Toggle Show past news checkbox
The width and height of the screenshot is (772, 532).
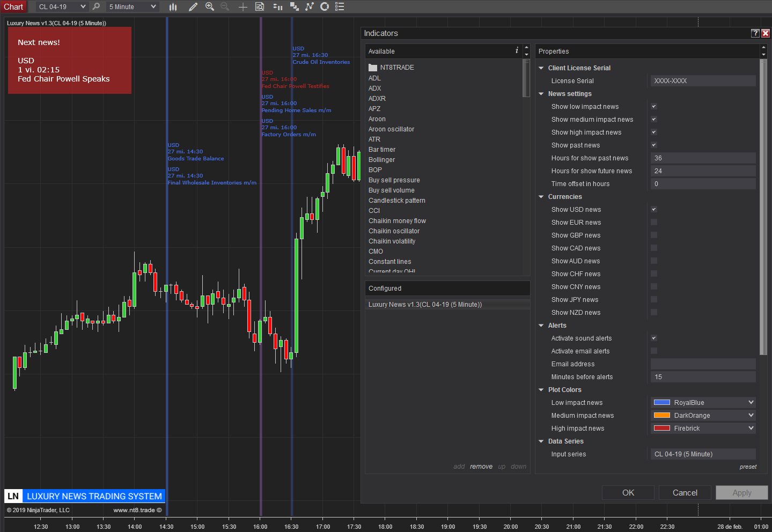click(653, 145)
